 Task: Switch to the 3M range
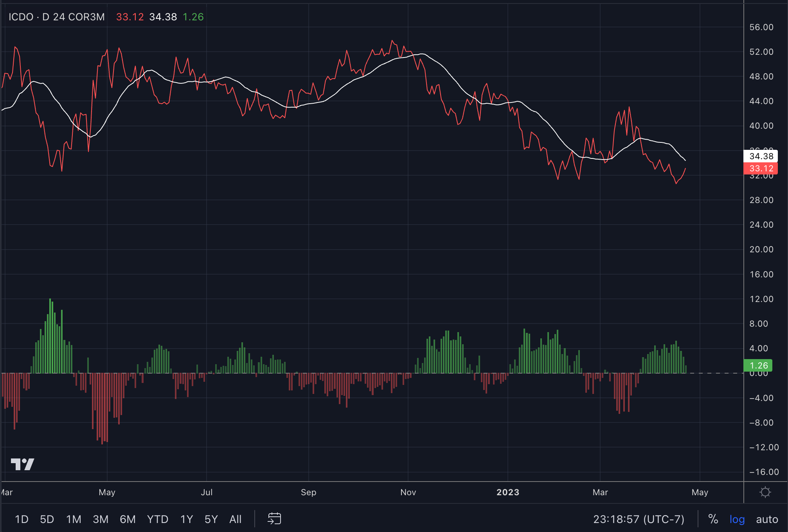click(x=101, y=519)
